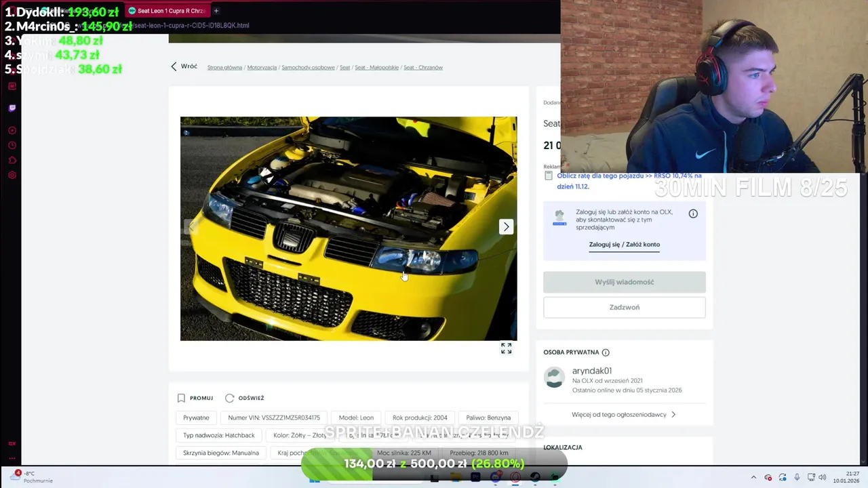Screen dimensions: 868x488
Task: Open Discord from the taskbar
Action: [x=496, y=477]
